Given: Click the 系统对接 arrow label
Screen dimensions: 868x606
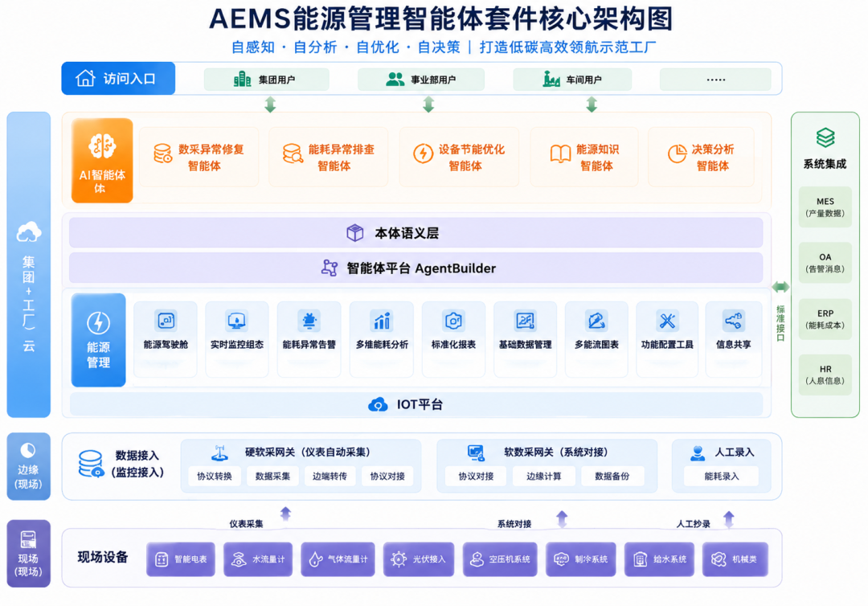Looking at the screenshot, I should [x=514, y=523].
